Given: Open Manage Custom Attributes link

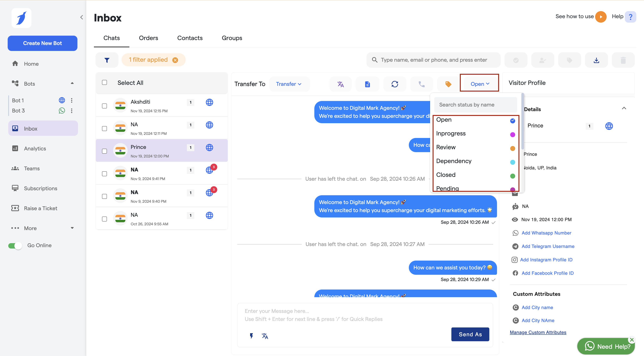Looking at the screenshot, I should coord(538,332).
